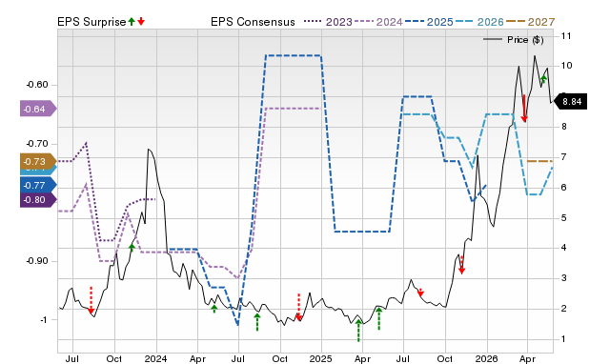
Task: Click the green surprise arrow near May 2024
Action: pyautogui.click(x=213, y=309)
